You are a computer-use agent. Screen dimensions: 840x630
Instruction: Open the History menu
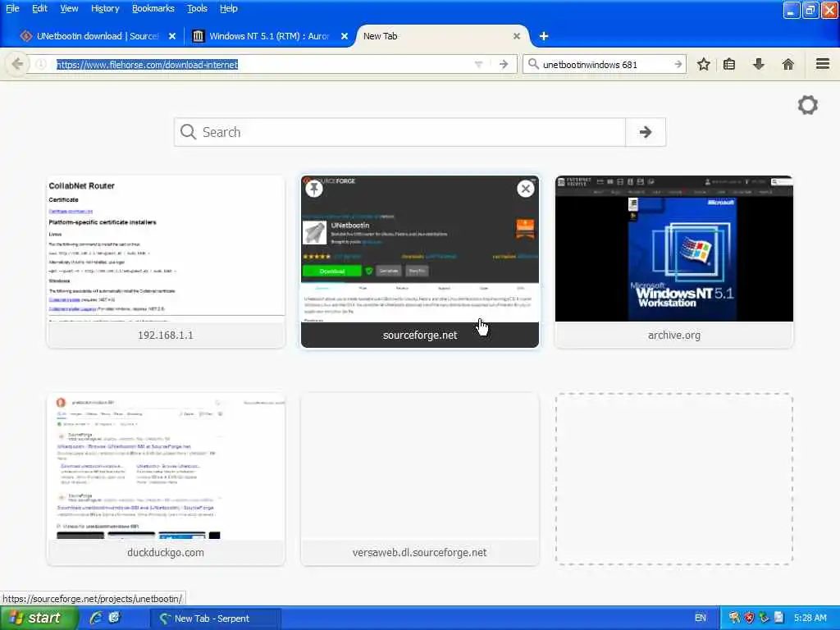(x=105, y=8)
